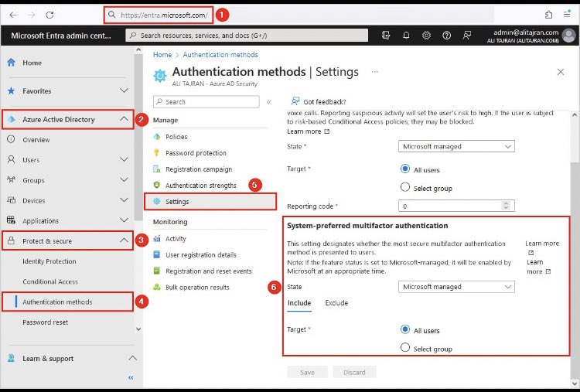The width and height of the screenshot is (580, 392).
Task: Open the portal settings gear
Action: [426, 35]
